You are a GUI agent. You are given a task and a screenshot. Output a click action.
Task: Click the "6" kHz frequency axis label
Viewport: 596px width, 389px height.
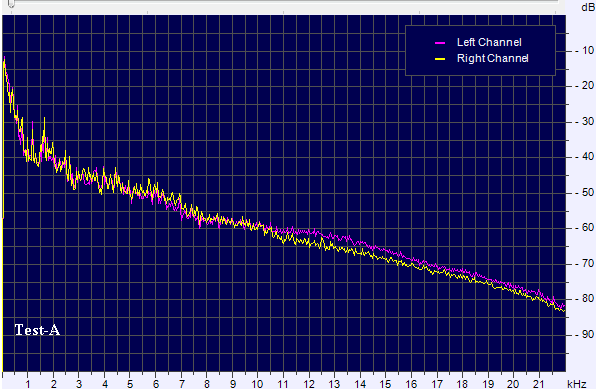(156, 384)
